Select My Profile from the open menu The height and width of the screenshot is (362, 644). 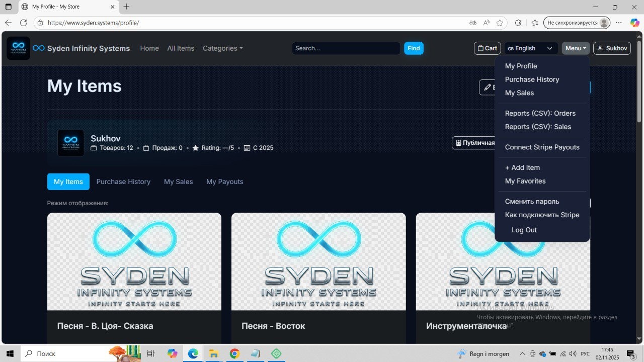[521, 66]
